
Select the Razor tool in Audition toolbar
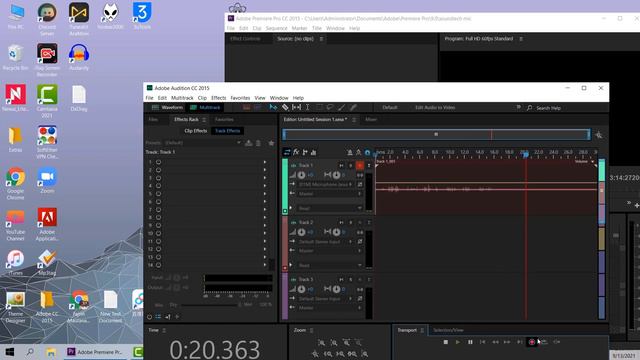point(285,107)
